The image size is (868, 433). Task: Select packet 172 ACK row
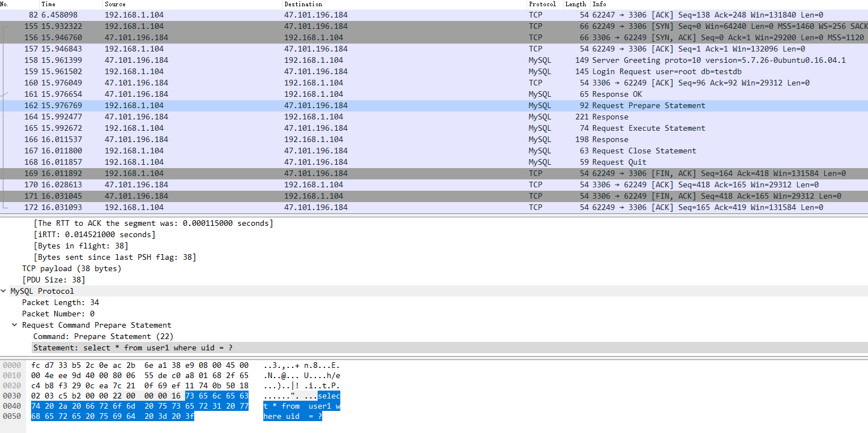coord(434,207)
